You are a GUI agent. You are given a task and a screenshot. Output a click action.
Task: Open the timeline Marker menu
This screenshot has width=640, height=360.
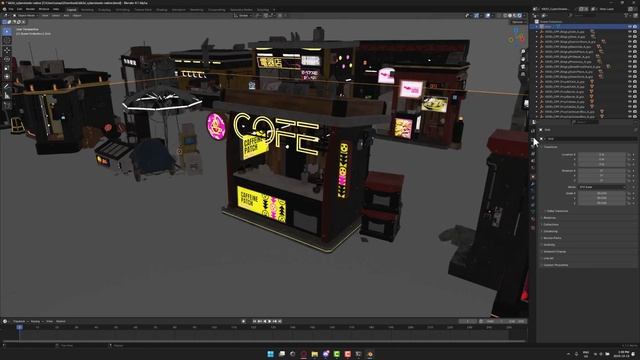61,321
